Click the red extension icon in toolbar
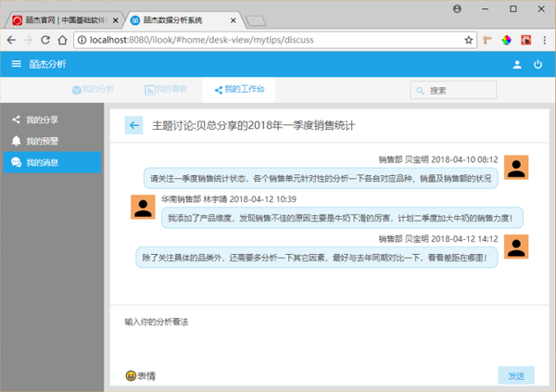Image resolution: width=556 pixels, height=392 pixels. [525, 40]
